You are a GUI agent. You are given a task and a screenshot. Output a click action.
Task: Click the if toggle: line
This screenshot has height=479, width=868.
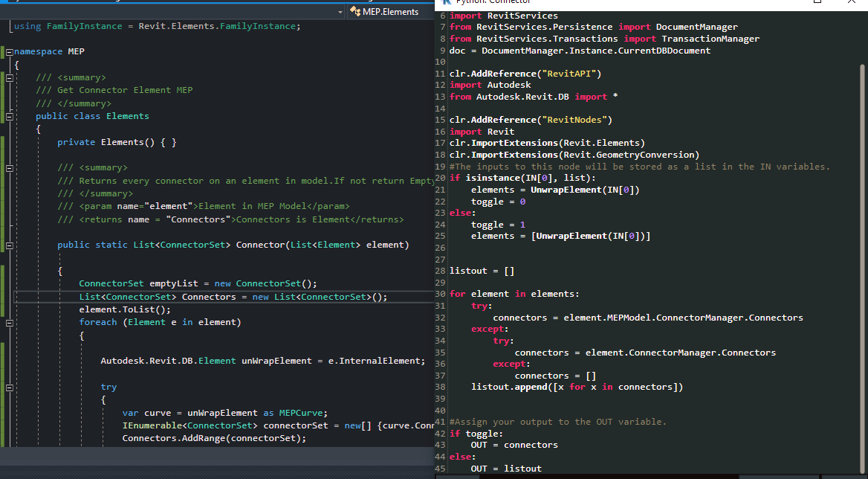476,434
